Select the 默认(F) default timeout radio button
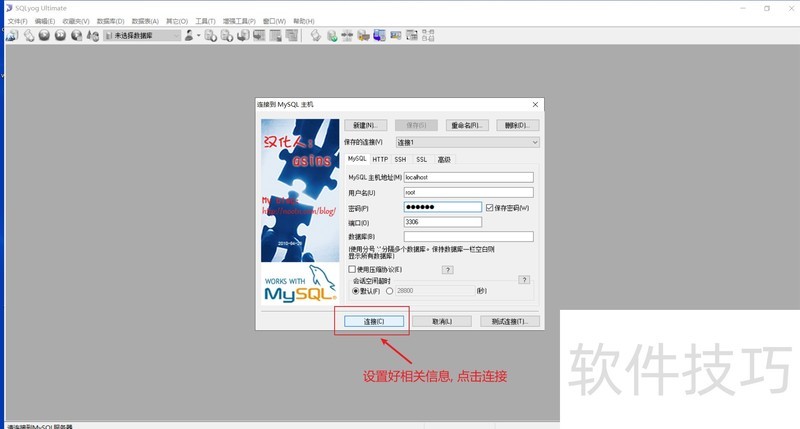 tap(356, 291)
